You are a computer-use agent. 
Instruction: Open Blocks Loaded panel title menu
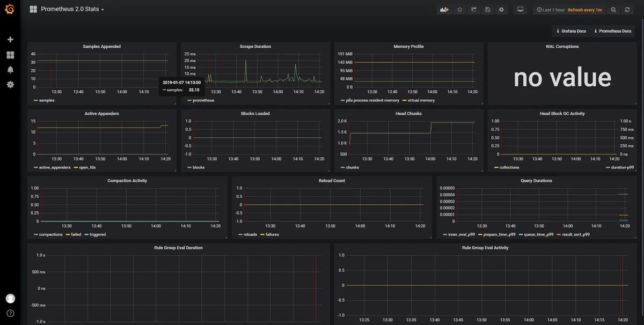click(x=255, y=114)
